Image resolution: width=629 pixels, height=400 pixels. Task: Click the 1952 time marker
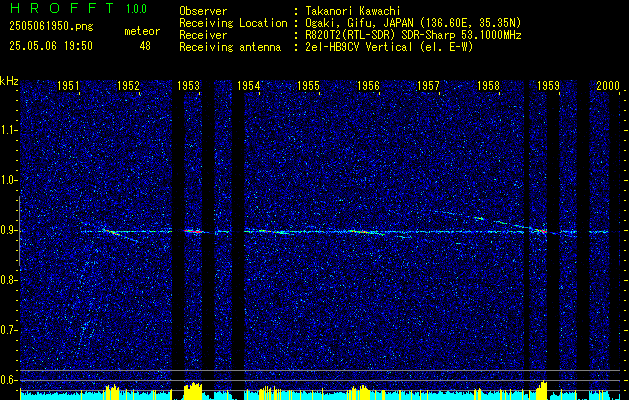pos(128,85)
